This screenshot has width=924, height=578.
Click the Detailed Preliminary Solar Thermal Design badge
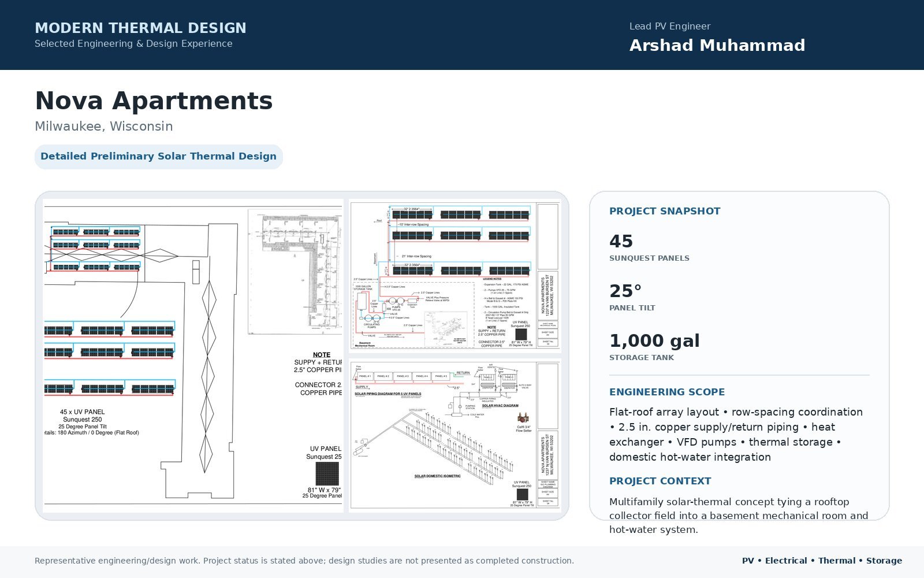pyautogui.click(x=159, y=157)
